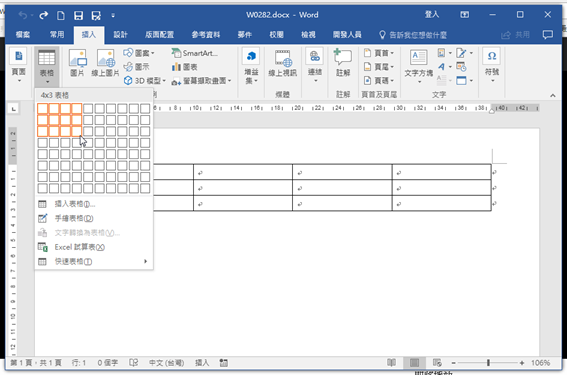Open 快速表格 (Quick Tables) submenu

[x=94, y=261]
